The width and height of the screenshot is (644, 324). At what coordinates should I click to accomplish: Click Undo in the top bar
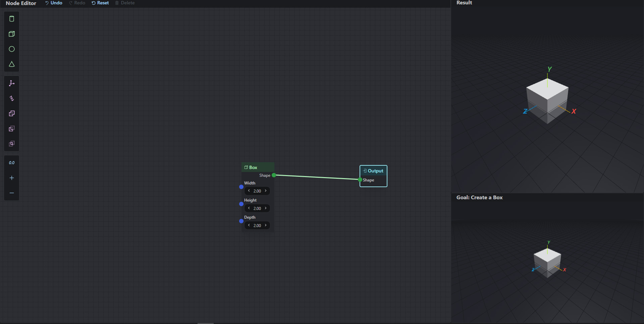pyautogui.click(x=54, y=3)
